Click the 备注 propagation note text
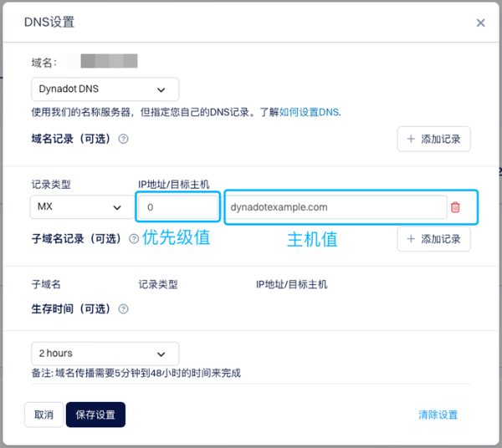502x448 pixels. (x=136, y=373)
